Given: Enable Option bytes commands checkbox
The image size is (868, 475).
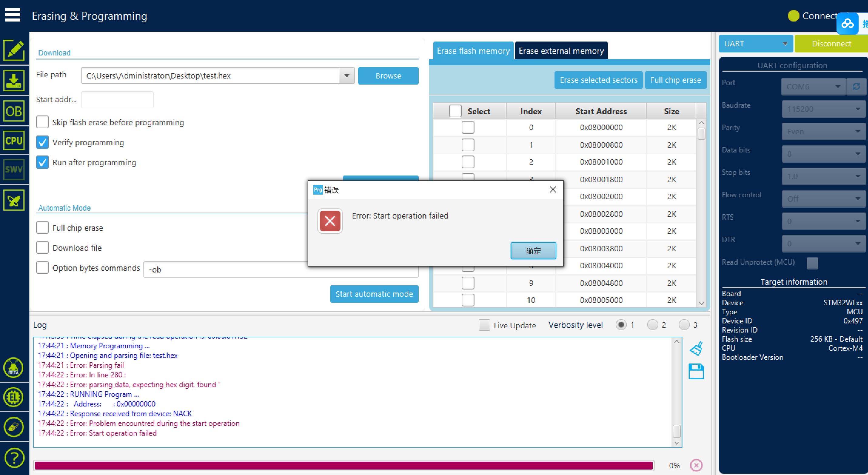Looking at the screenshot, I should [x=42, y=267].
